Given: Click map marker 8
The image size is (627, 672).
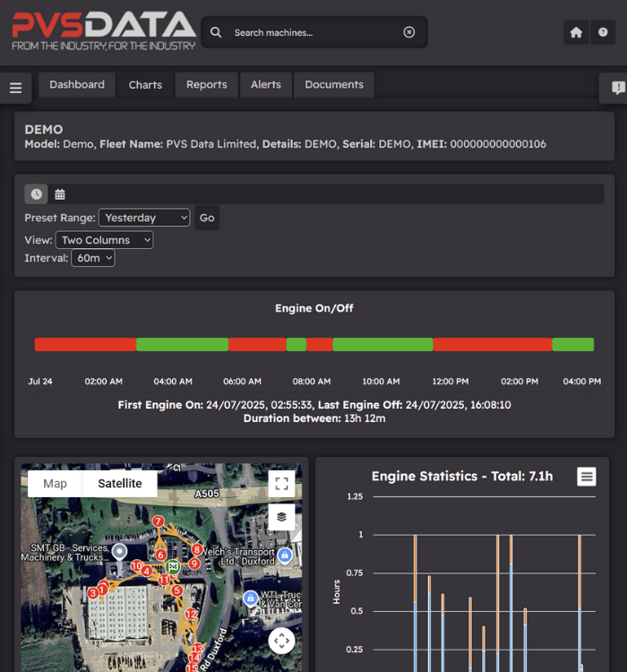Looking at the screenshot, I should [197, 549].
